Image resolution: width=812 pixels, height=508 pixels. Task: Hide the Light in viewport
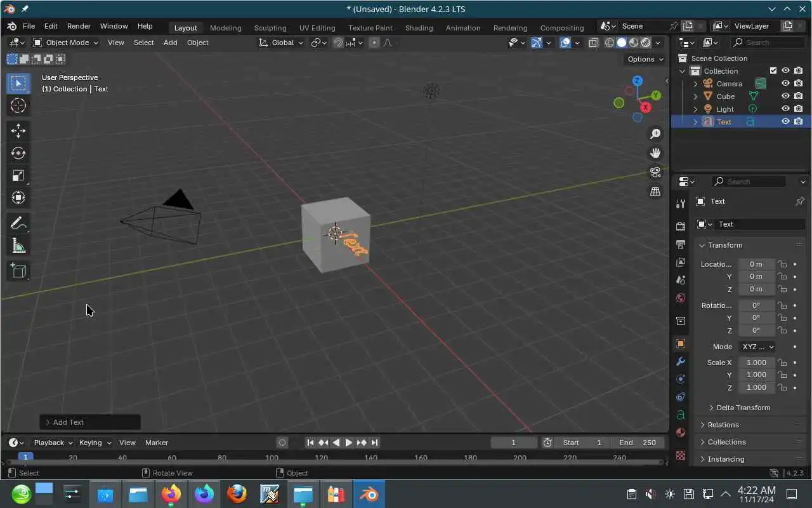pyautogui.click(x=785, y=109)
